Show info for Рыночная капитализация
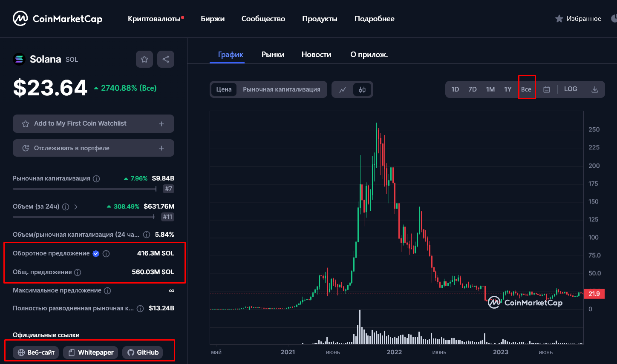Viewport: 617px width, 364px height. [96, 179]
